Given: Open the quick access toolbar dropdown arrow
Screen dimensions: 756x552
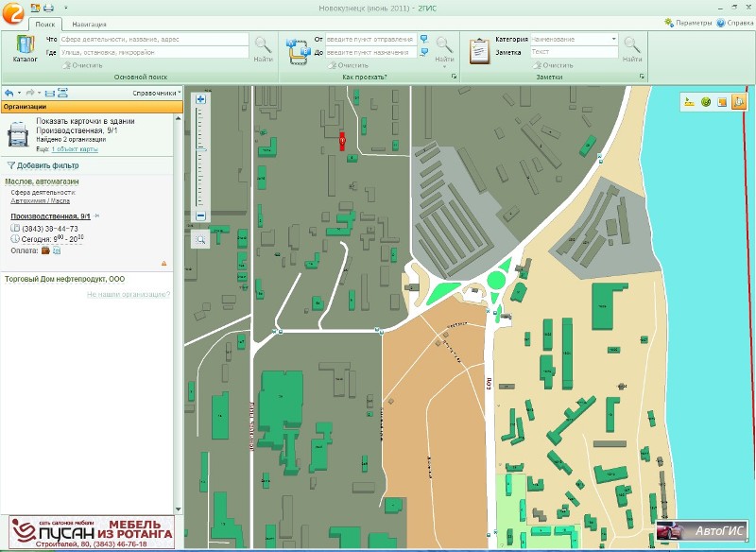Looking at the screenshot, I should pos(65,9).
